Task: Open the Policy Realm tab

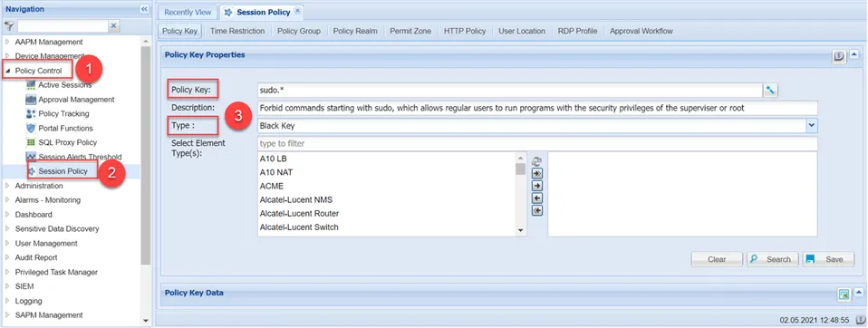Action: [355, 31]
